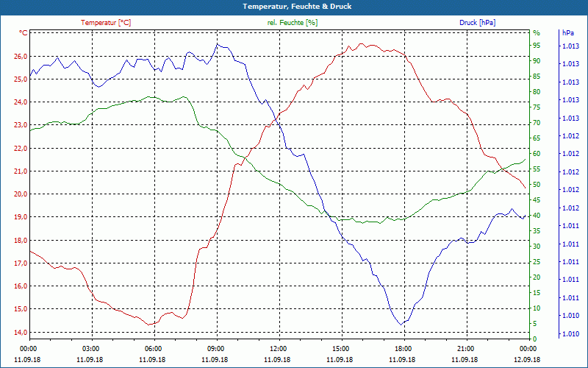
Task: Click the blue 'hPa' axis unit label
Action: (x=568, y=33)
